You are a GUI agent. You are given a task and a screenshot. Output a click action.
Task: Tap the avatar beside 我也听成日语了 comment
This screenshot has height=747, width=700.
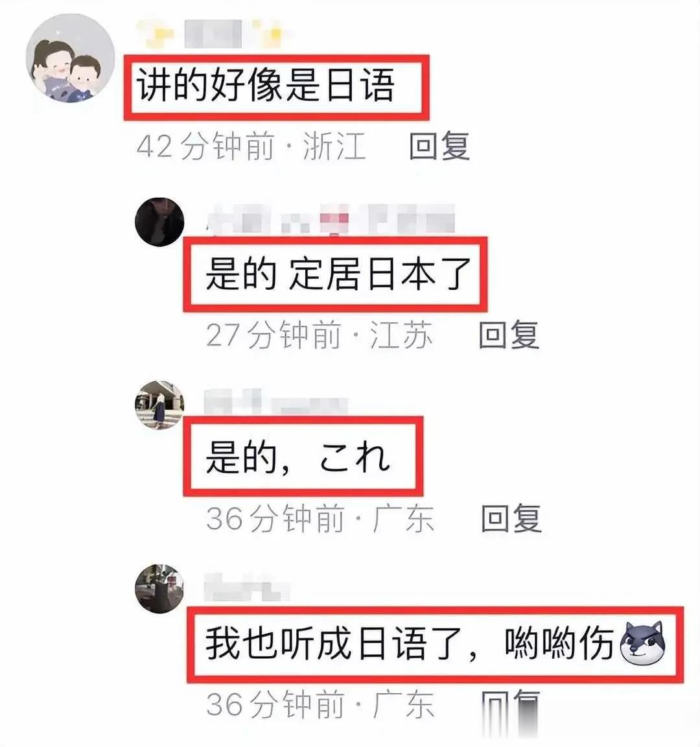159,588
